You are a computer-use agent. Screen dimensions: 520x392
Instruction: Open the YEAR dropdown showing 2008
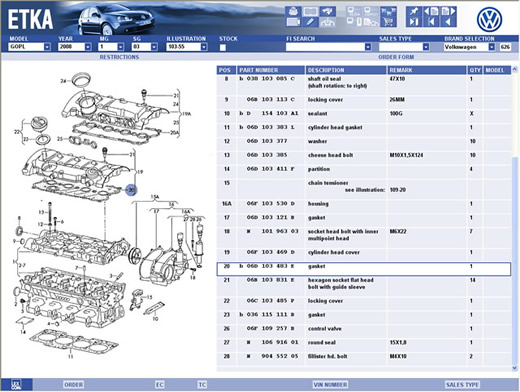click(x=88, y=47)
